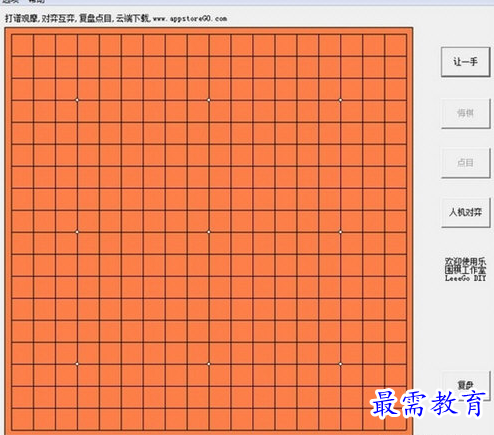The height and width of the screenshot is (435, 494).
Task: Click the 点目 count-score button
Action: [x=465, y=163]
